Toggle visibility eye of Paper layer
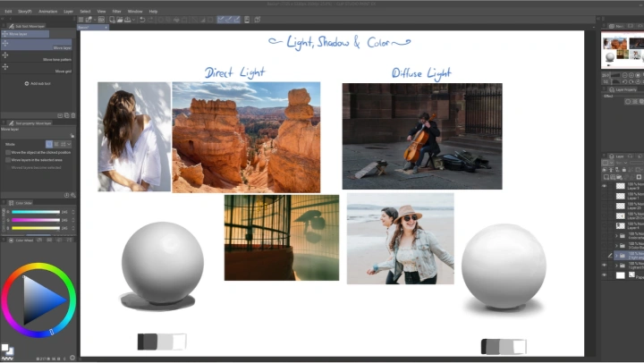The image size is (644, 363). (604, 275)
